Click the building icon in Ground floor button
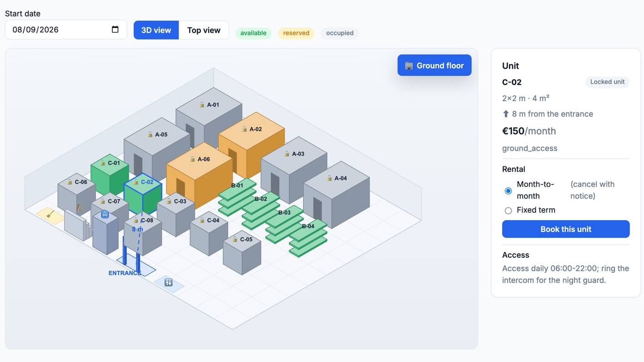This screenshot has height=362, width=644. (x=409, y=65)
